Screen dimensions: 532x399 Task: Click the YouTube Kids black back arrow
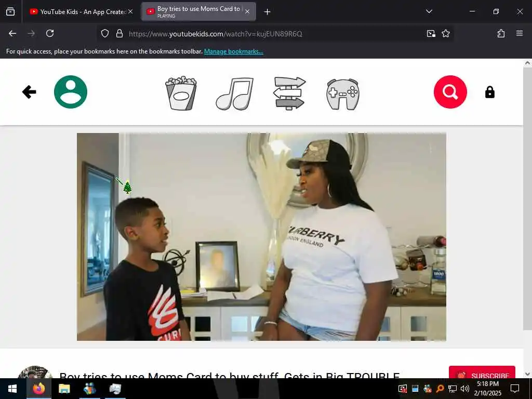click(x=29, y=92)
